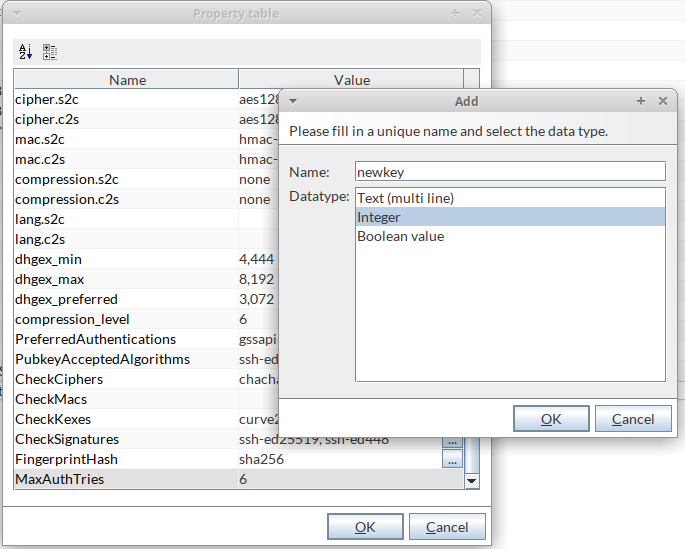This screenshot has height=549, width=685.
Task: Click the alphabetical sort icon in the toolbar
Action: (x=26, y=52)
